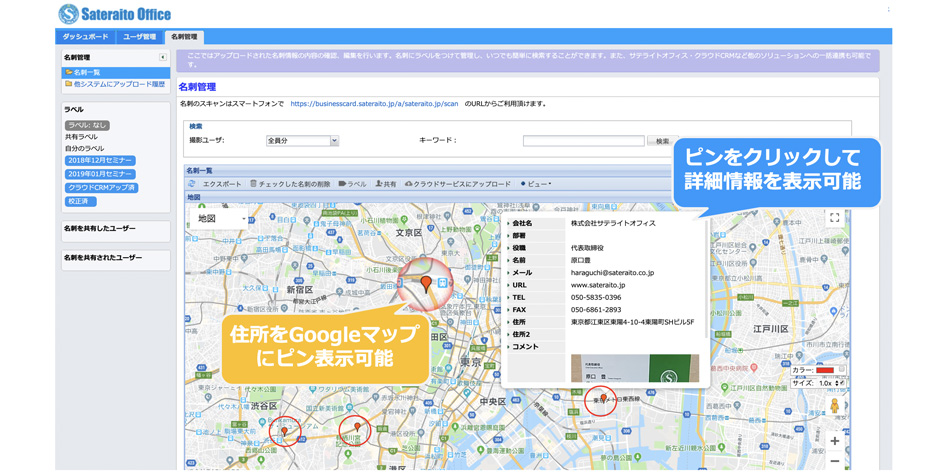Viewport: 948px width, 474px height.
Task: Expand the 役職 row triangle
Action: (x=509, y=248)
